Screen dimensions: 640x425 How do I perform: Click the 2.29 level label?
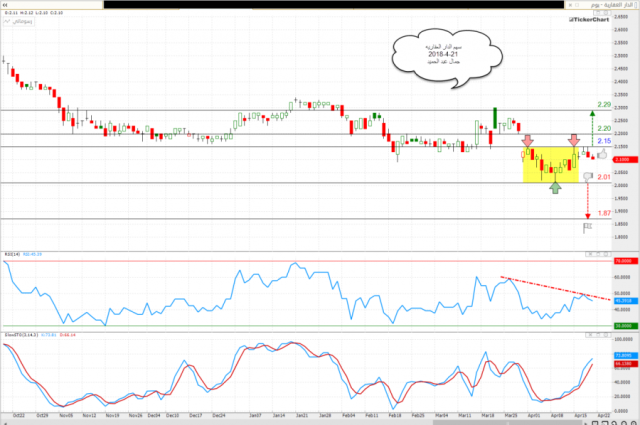pos(604,105)
